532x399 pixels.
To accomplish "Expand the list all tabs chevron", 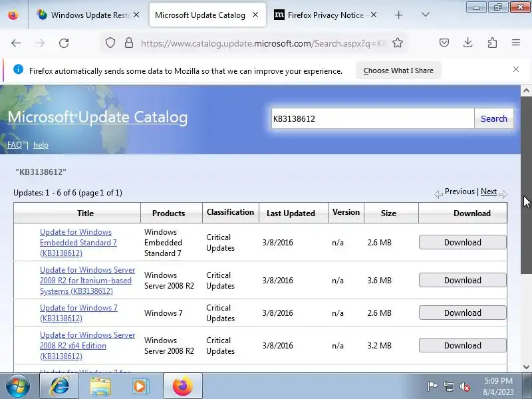I will pos(425,15).
